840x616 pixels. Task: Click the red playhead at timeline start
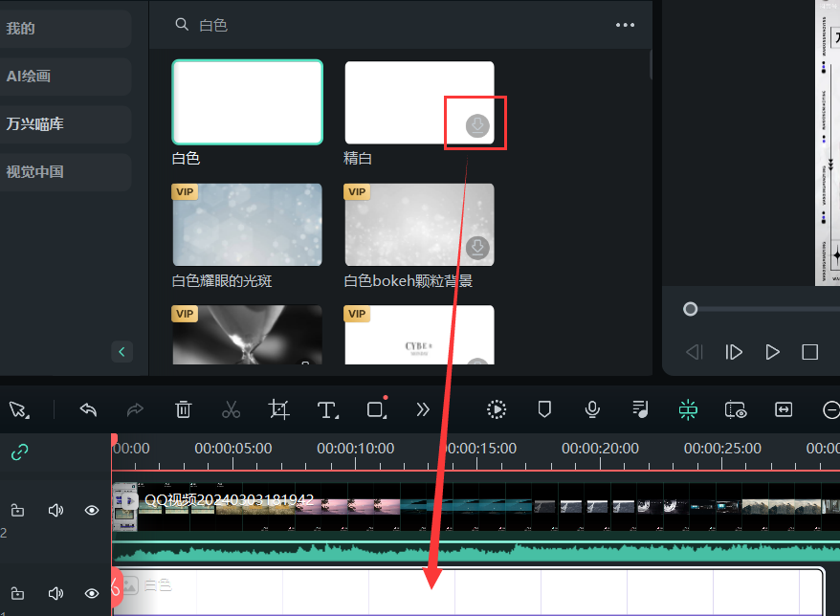[114, 439]
